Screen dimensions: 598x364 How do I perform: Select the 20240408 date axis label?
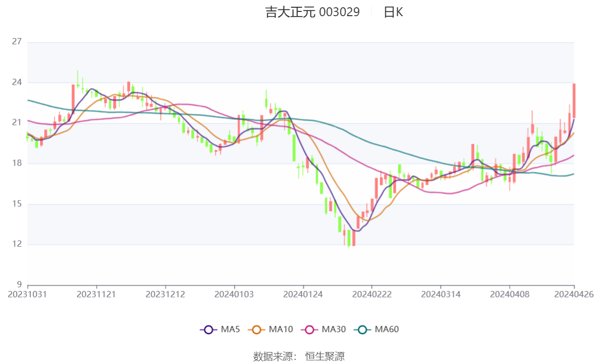pyautogui.click(x=509, y=294)
